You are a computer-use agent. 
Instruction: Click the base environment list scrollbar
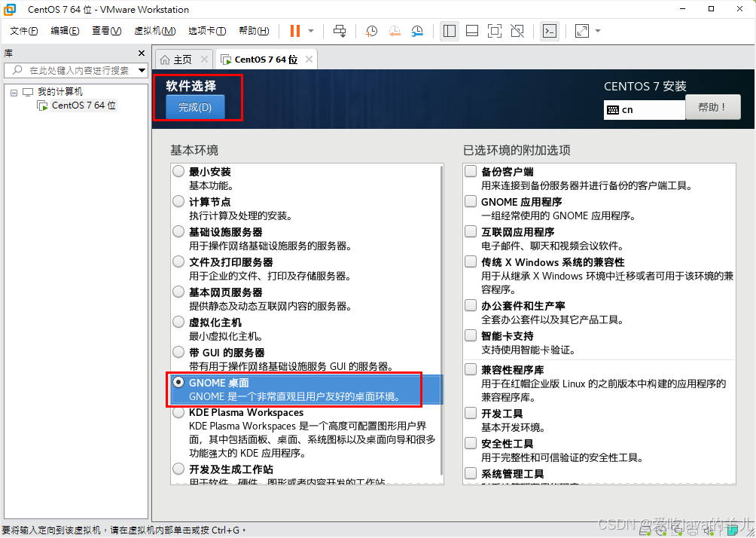(442, 319)
